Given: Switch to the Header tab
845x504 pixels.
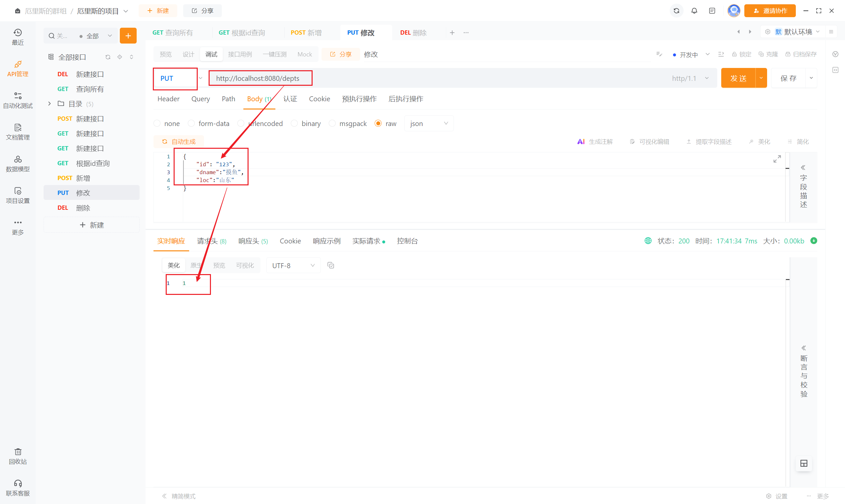Looking at the screenshot, I should [x=168, y=99].
